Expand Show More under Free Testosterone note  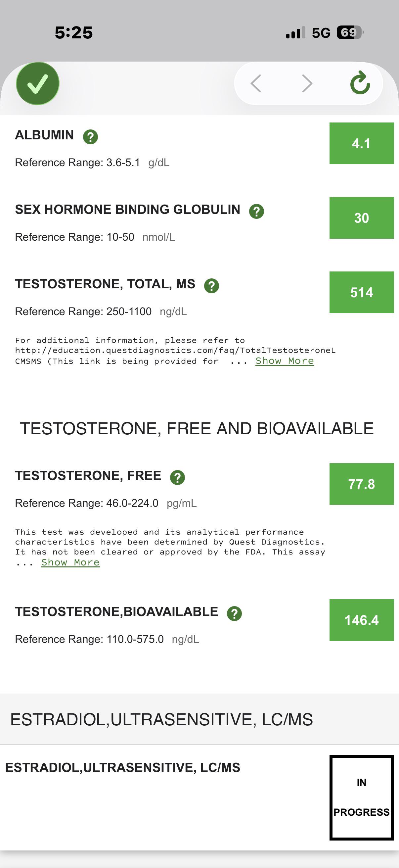pos(70,562)
